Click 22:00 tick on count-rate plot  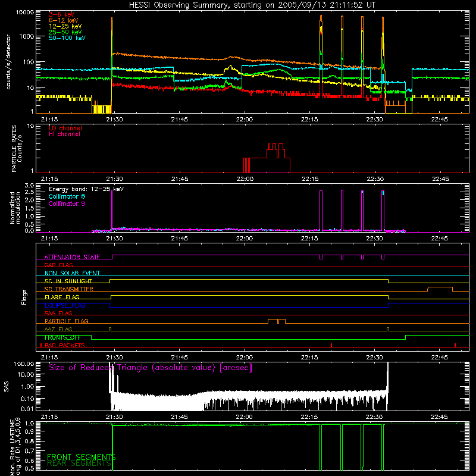(245, 120)
